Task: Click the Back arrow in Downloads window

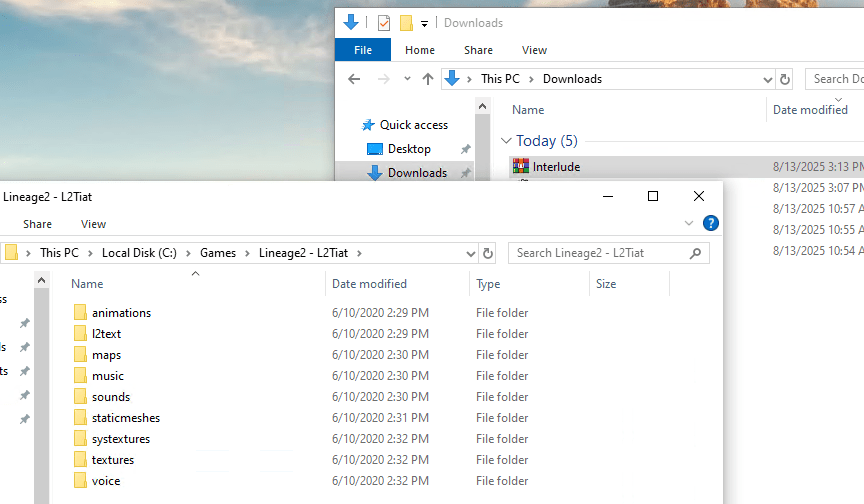Action: click(354, 79)
